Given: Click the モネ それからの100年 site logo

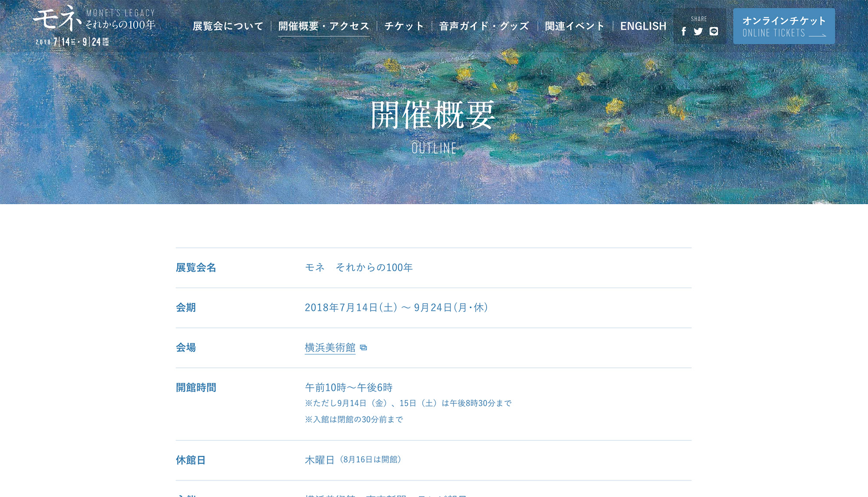Looking at the screenshot, I should pos(94,25).
